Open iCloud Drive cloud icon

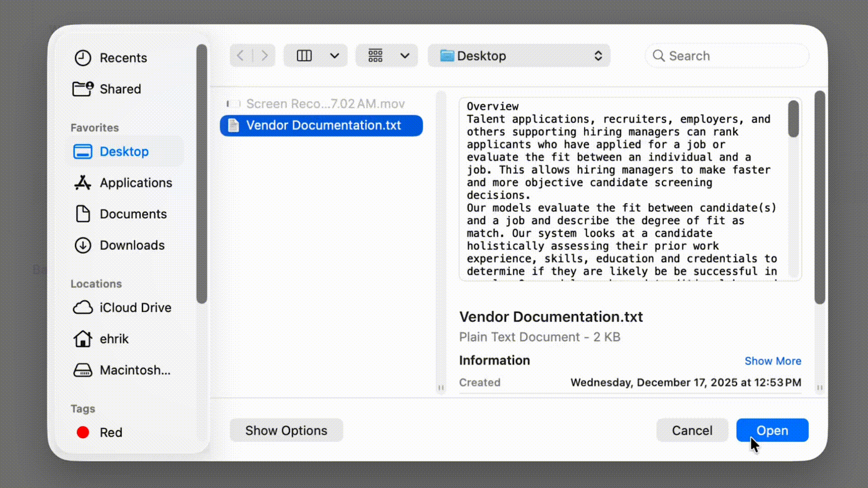(x=83, y=308)
